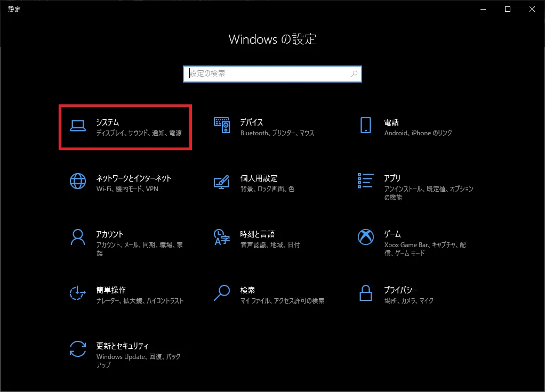Click description 場所、カメラ、マイク
Image resolution: width=545 pixels, height=392 pixels.
pyautogui.click(x=409, y=301)
